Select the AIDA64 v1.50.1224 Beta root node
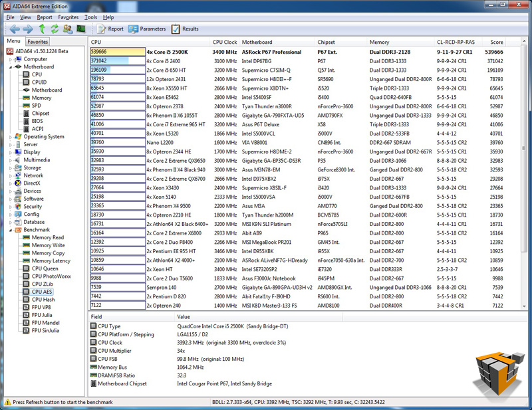Viewport: 532px width, 410px height. click(37, 51)
